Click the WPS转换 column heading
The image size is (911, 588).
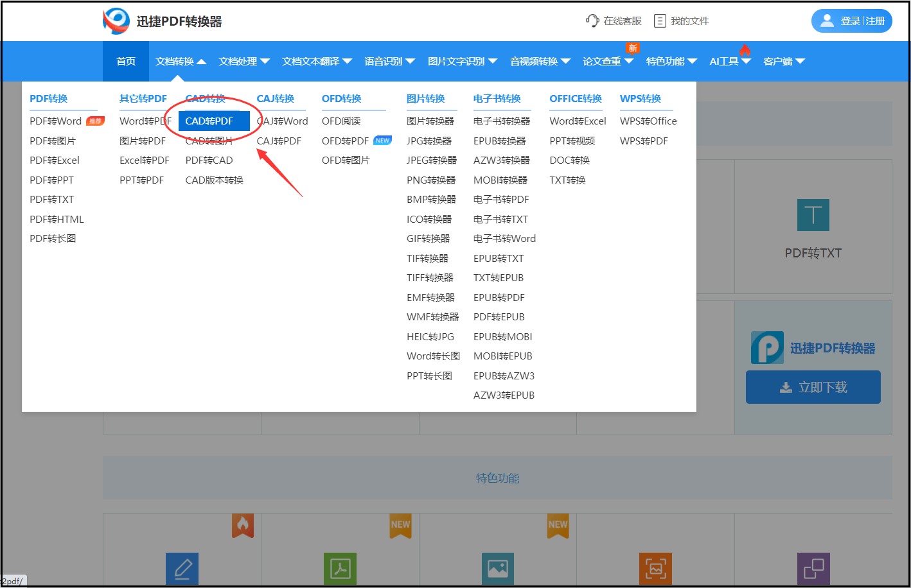641,98
